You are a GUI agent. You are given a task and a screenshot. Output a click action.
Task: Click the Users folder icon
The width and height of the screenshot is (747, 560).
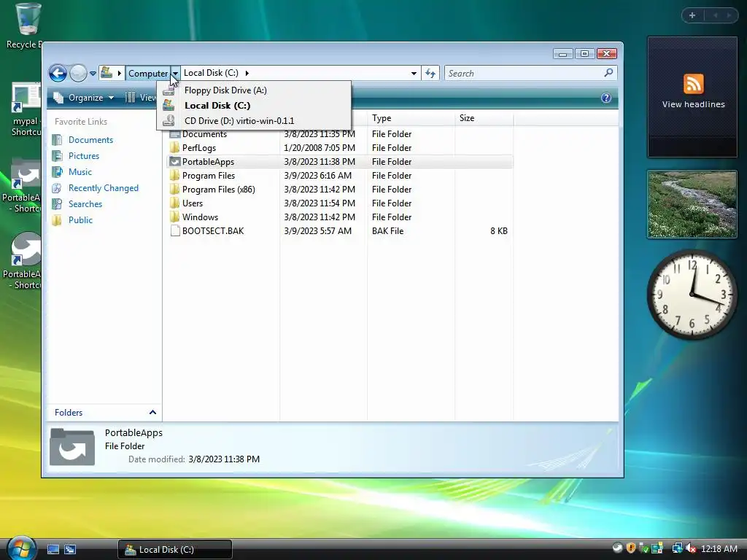pyautogui.click(x=175, y=203)
